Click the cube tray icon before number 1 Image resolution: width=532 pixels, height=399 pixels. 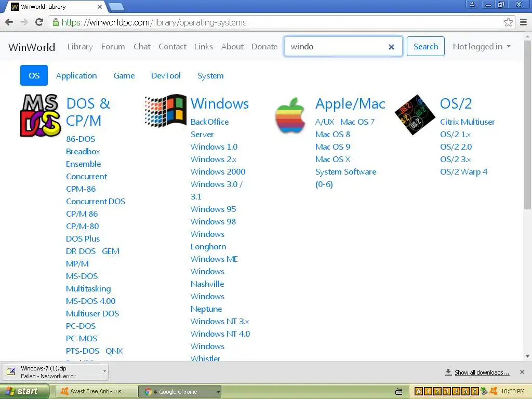(x=419, y=392)
